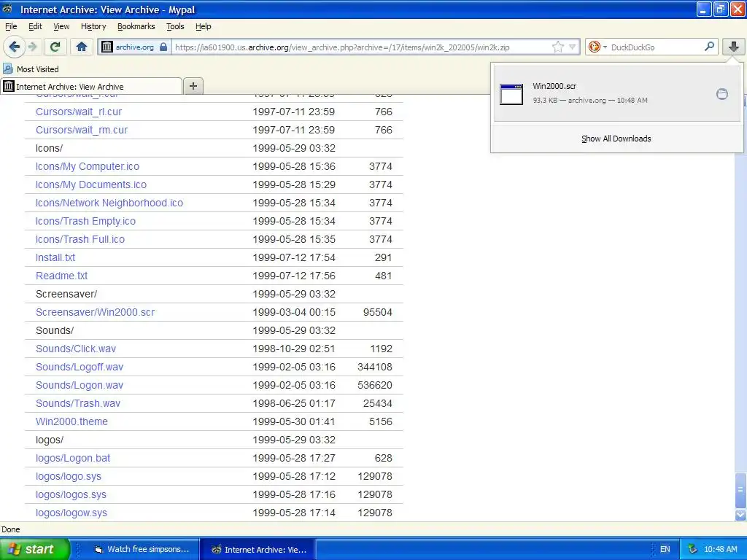747x560 pixels.
Task: Go back to the previous page
Action: (x=14, y=47)
